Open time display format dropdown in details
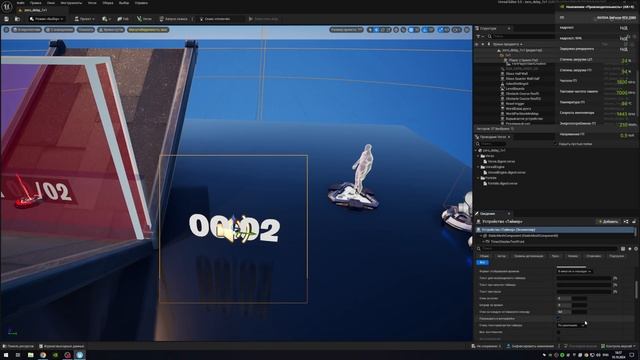Viewport: 640px width, 360px height. pos(575,271)
